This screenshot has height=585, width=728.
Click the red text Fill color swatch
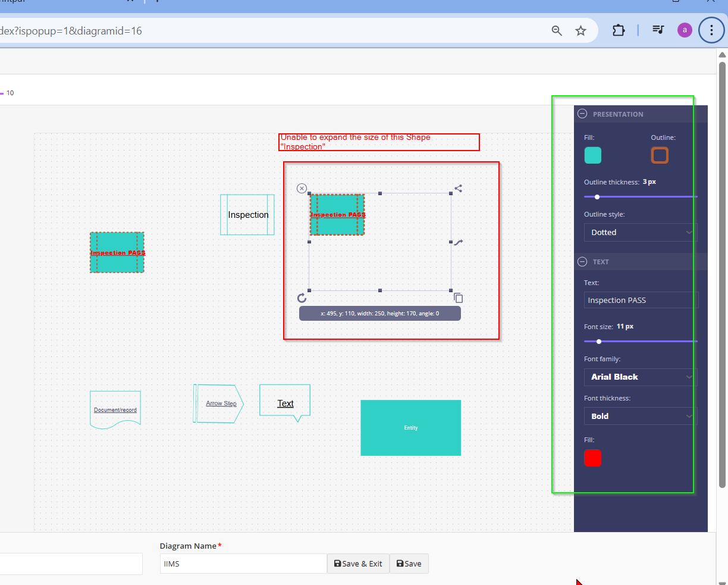click(x=593, y=458)
